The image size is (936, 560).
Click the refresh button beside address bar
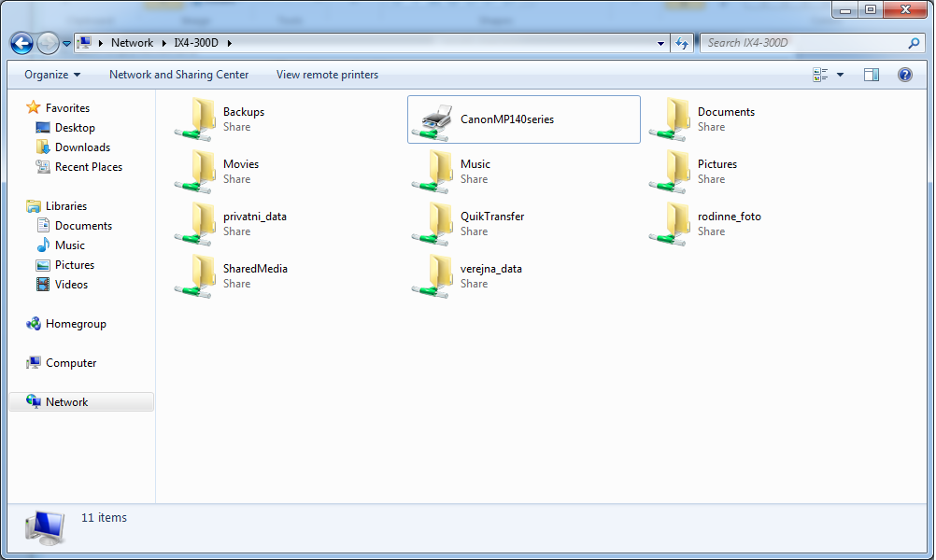[682, 43]
